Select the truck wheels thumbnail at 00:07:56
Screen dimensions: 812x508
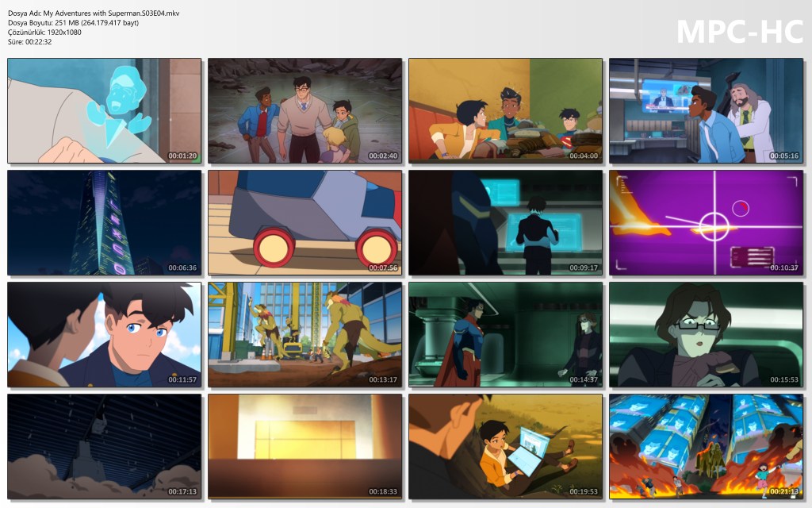click(305, 223)
